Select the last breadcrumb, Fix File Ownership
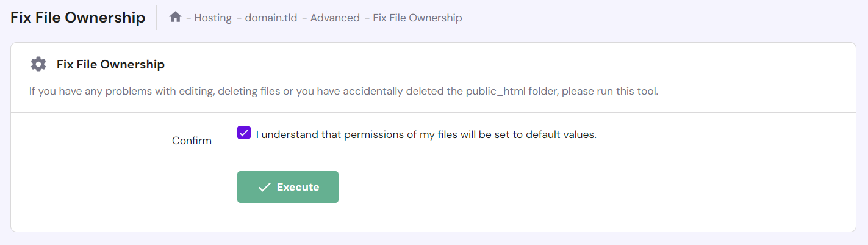This screenshot has width=868, height=245. click(x=417, y=18)
